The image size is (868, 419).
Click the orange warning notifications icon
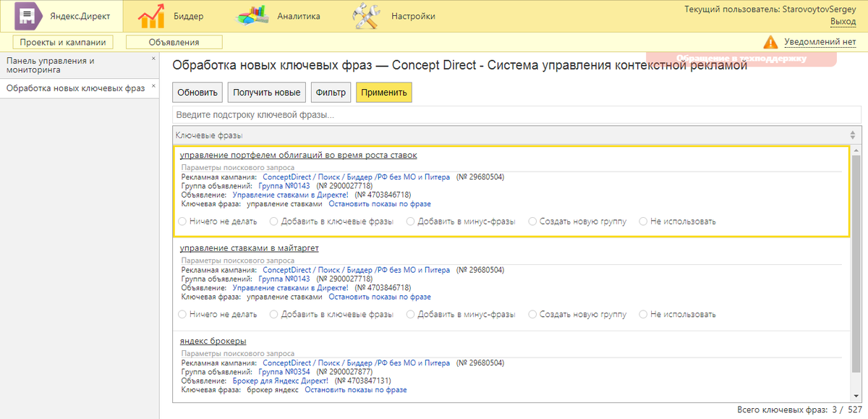(x=770, y=42)
